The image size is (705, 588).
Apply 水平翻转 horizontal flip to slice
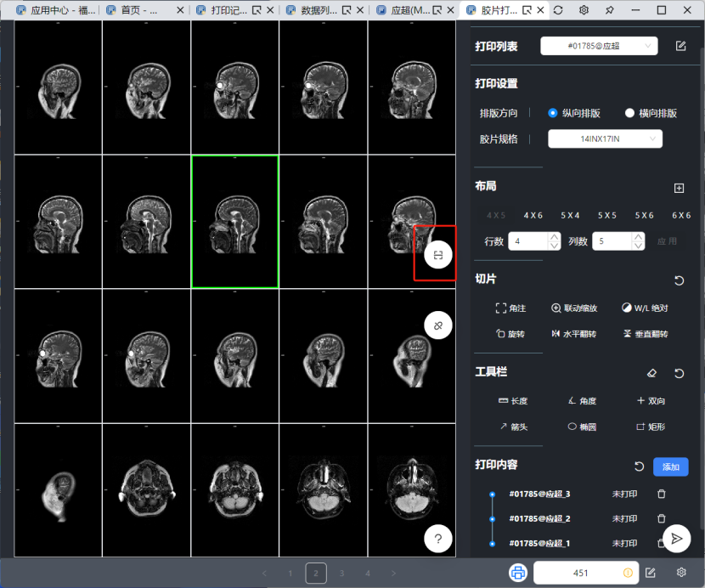[x=573, y=334]
